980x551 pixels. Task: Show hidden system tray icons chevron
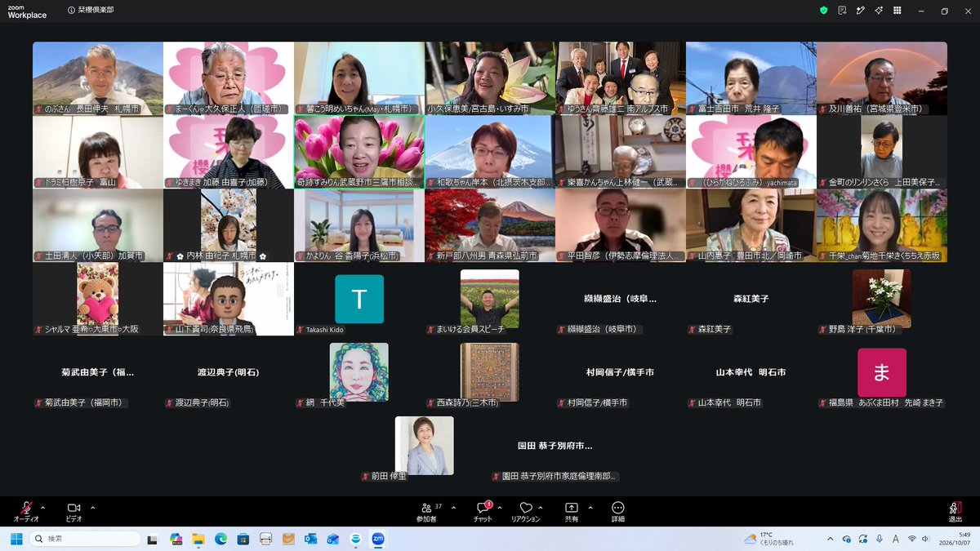831,539
